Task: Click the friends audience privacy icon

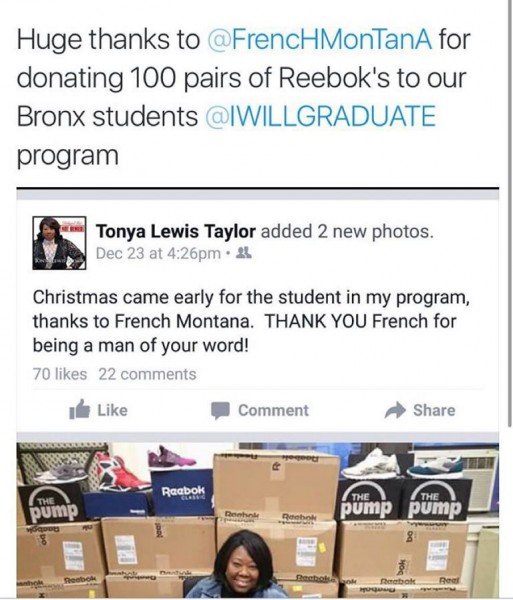Action: [244, 253]
